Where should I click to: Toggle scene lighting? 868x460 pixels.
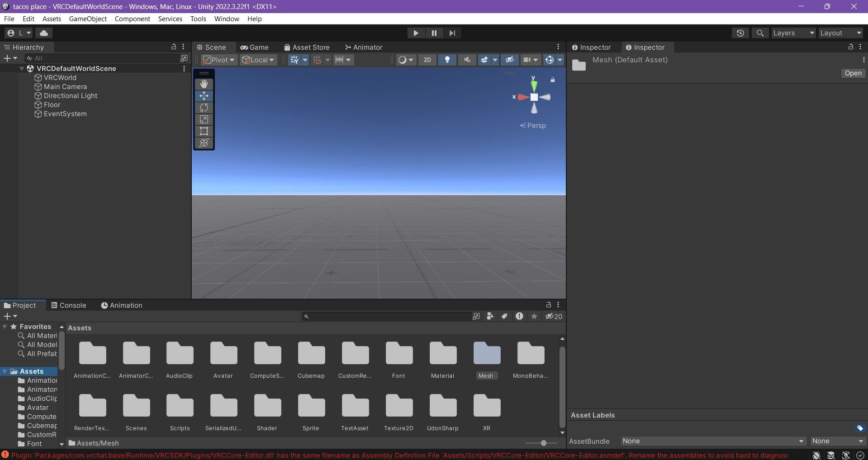point(447,60)
